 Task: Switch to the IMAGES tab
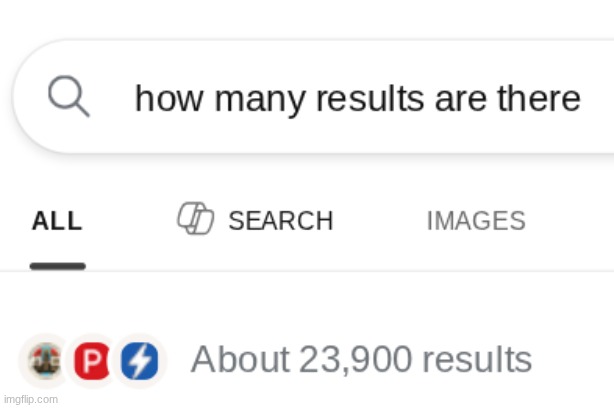[x=475, y=221]
